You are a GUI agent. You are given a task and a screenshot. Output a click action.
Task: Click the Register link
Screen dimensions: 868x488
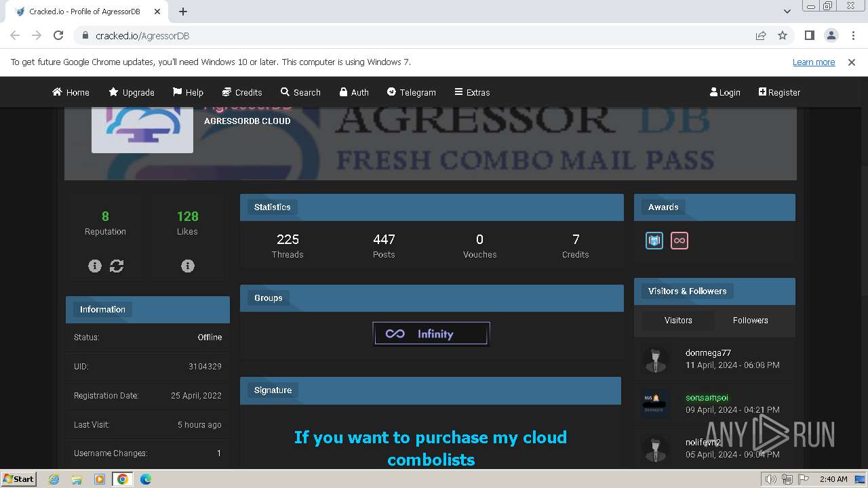779,92
